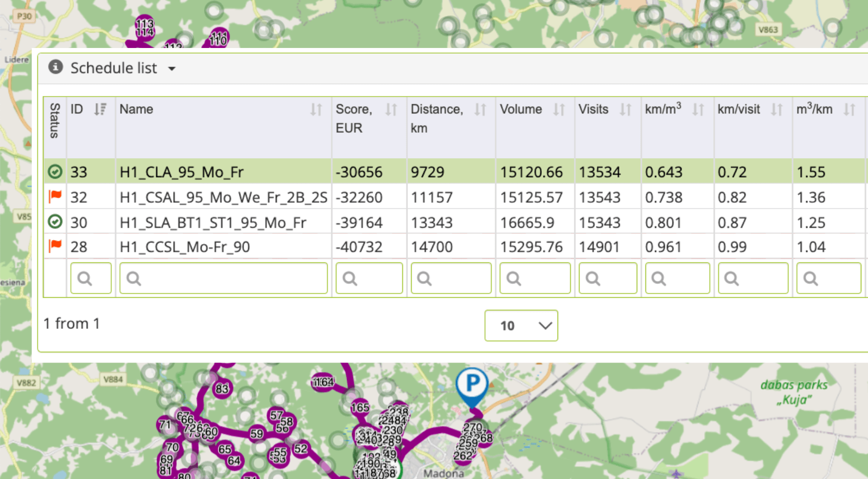Focus the Score filter search field

(x=369, y=278)
